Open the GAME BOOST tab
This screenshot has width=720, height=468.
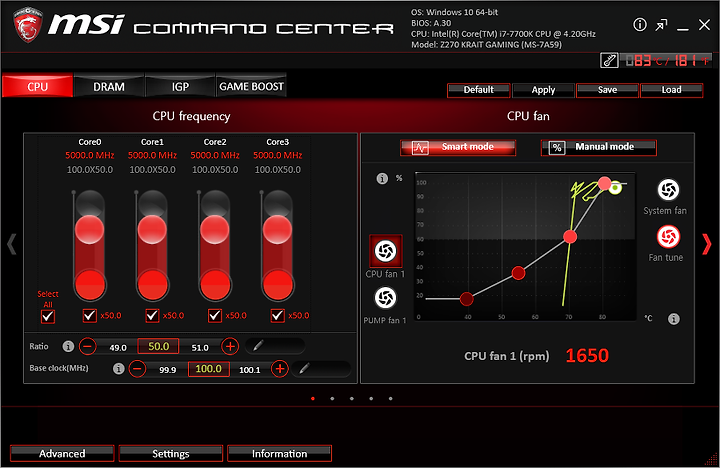[251, 86]
